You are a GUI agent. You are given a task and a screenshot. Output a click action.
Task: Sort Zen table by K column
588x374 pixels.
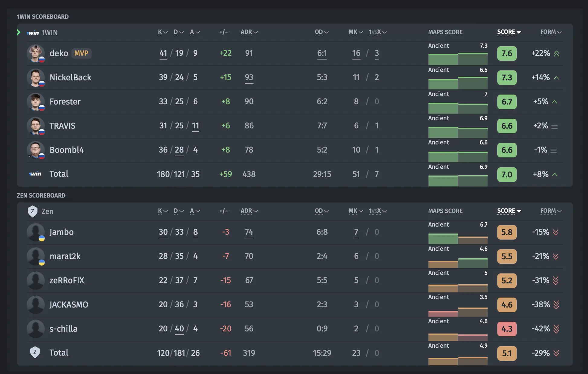(163, 211)
